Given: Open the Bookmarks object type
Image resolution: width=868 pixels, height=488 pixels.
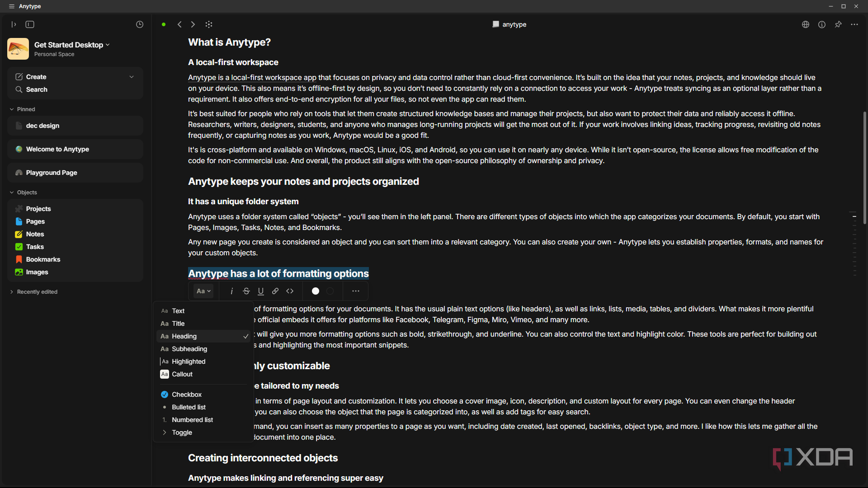Looking at the screenshot, I should coord(75,259).
